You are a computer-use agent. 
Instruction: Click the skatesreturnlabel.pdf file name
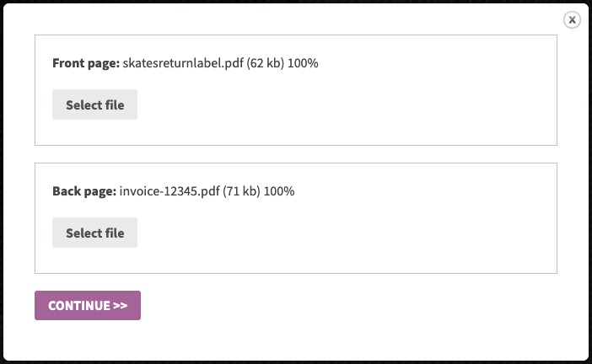point(183,63)
